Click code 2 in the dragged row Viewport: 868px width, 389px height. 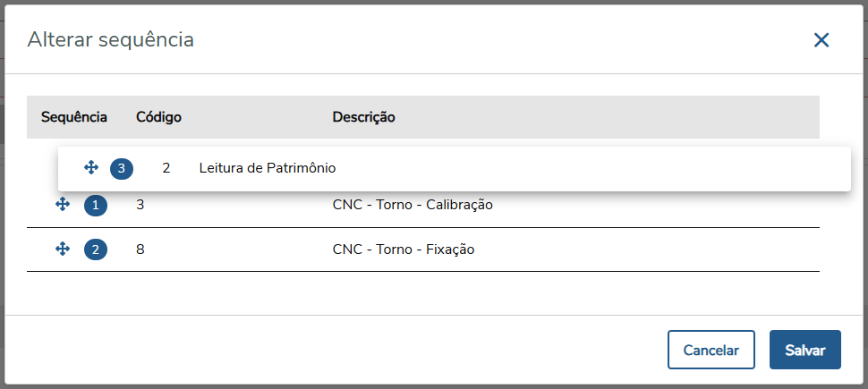pos(166,167)
